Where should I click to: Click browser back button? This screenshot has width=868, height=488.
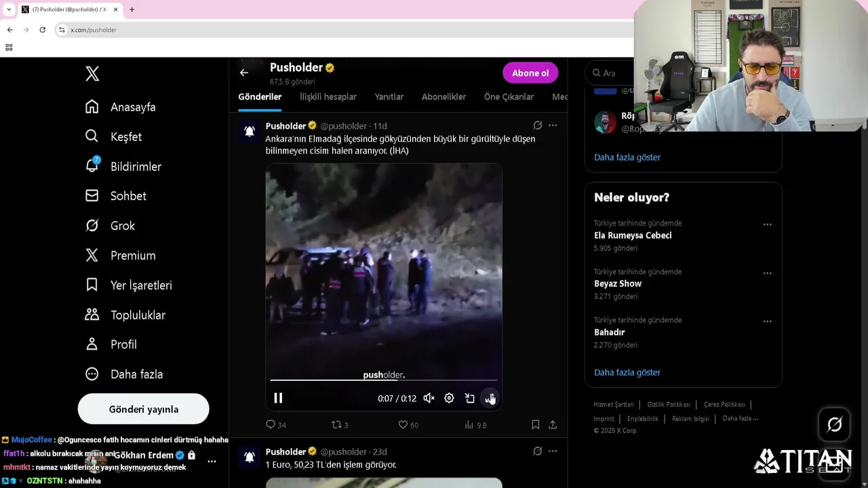[x=9, y=30]
